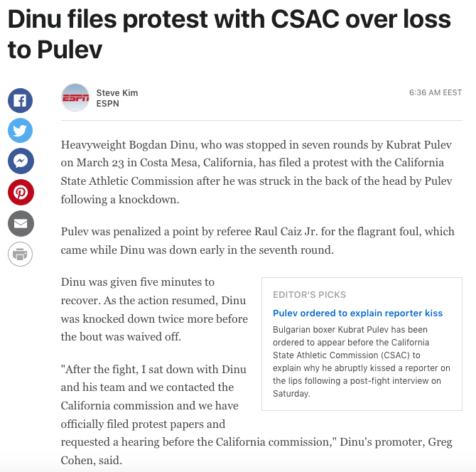Screen dimensions: 476x472
Task: Open 'Pulev ordered to explain reporter kiss'
Action: click(x=357, y=313)
